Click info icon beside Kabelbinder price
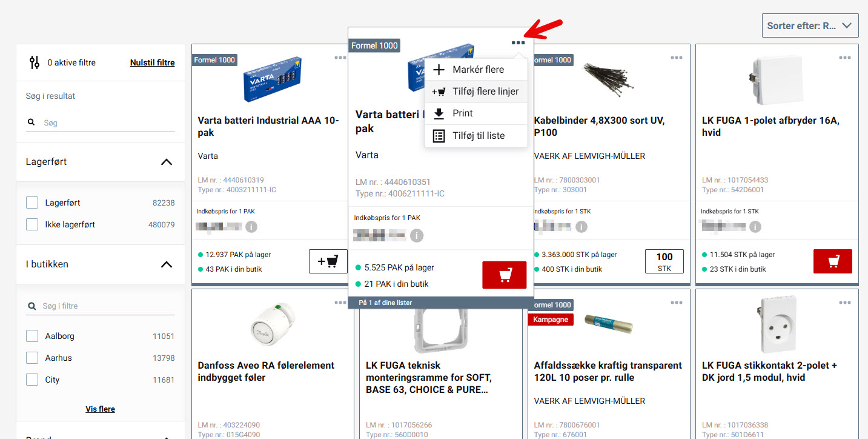Viewport: 868px width, 439px height. click(x=581, y=227)
